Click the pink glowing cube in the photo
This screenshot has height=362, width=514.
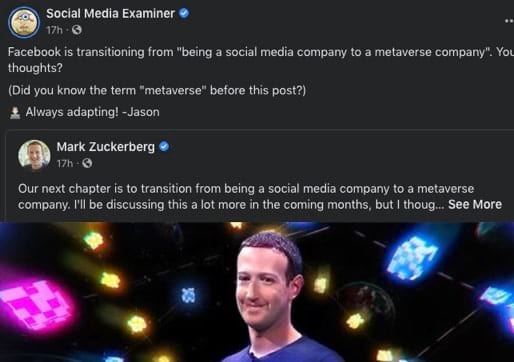click(37, 304)
